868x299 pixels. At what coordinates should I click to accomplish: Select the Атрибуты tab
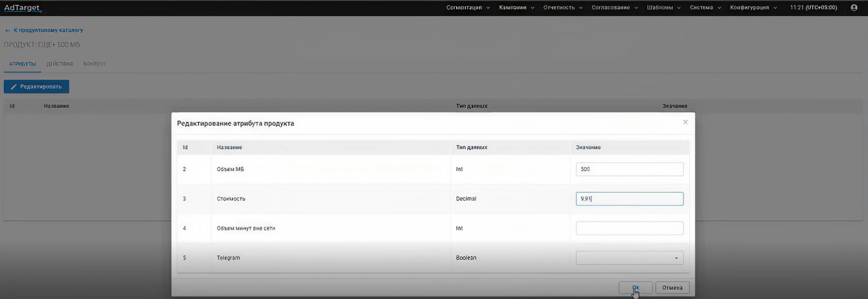(22, 64)
